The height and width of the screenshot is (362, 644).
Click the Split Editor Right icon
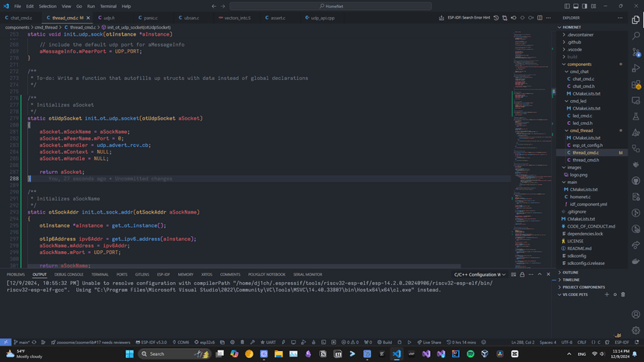click(540, 18)
